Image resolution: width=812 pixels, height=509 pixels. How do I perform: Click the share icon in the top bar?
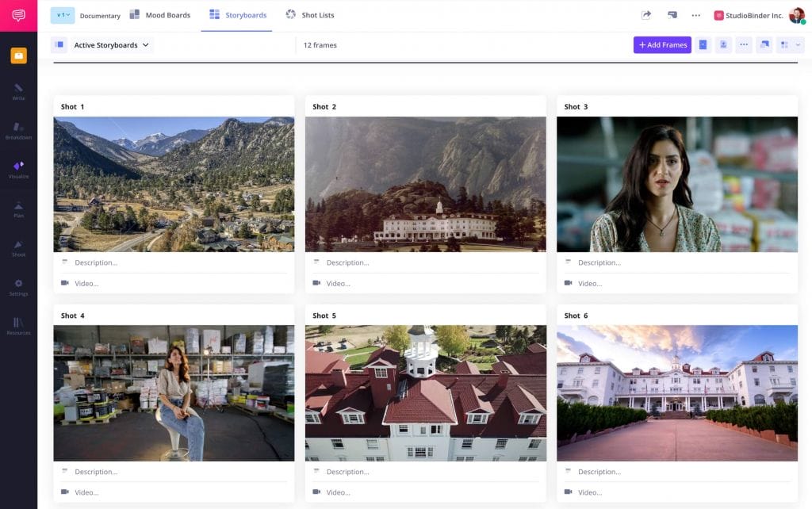coord(646,14)
